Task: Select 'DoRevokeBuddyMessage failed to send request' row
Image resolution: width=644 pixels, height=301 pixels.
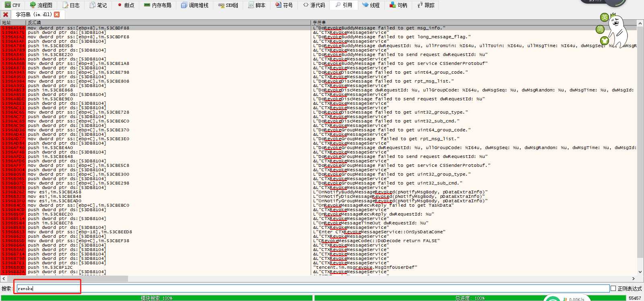Action: (x=400, y=54)
